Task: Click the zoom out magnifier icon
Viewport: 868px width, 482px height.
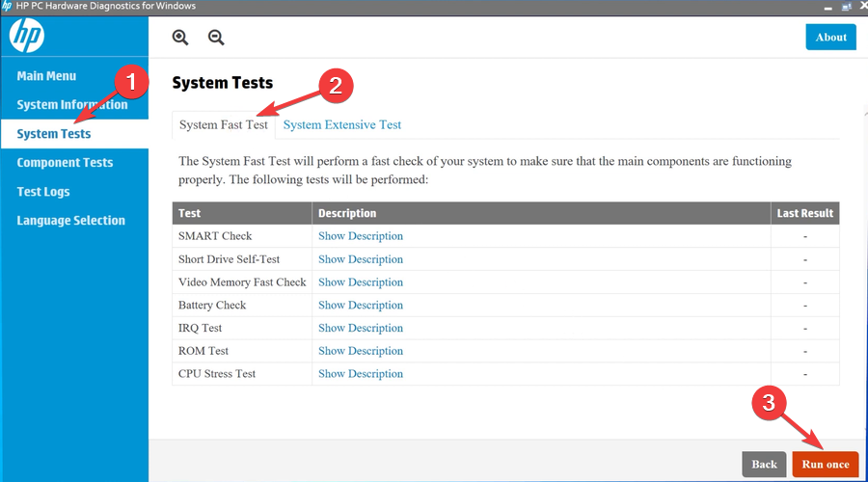Action: click(x=216, y=37)
